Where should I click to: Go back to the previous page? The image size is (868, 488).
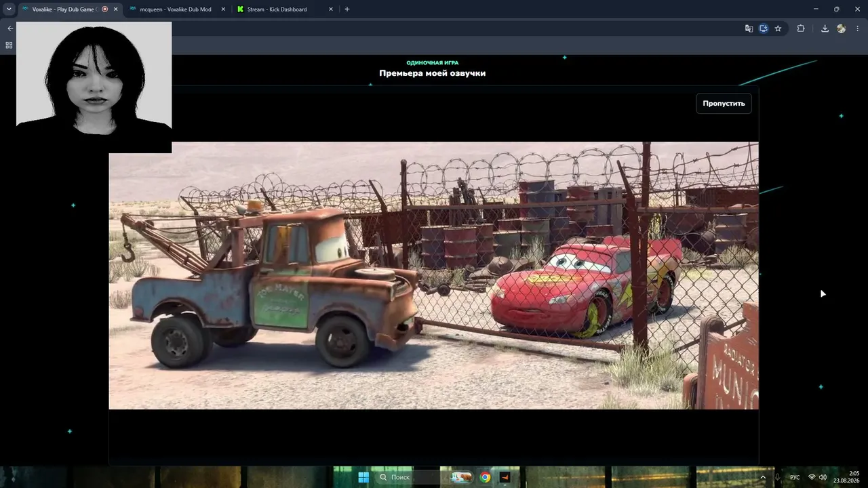[x=9, y=28]
